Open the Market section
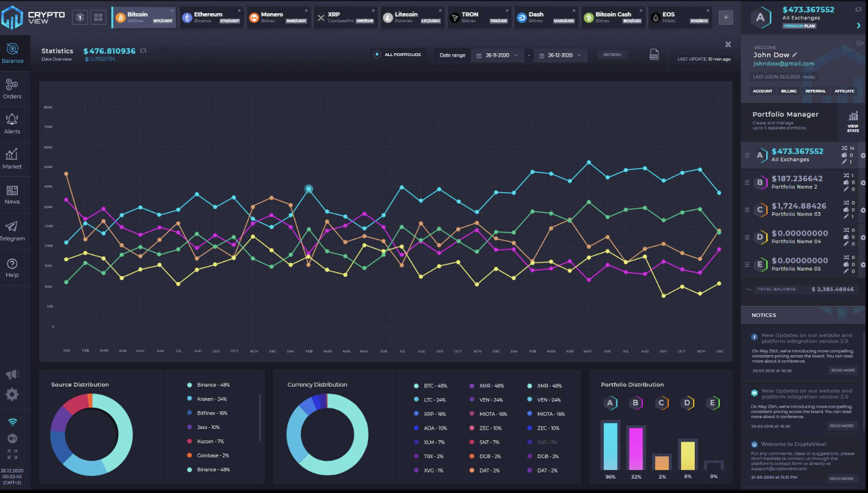This screenshot has height=493, width=868. (x=13, y=159)
